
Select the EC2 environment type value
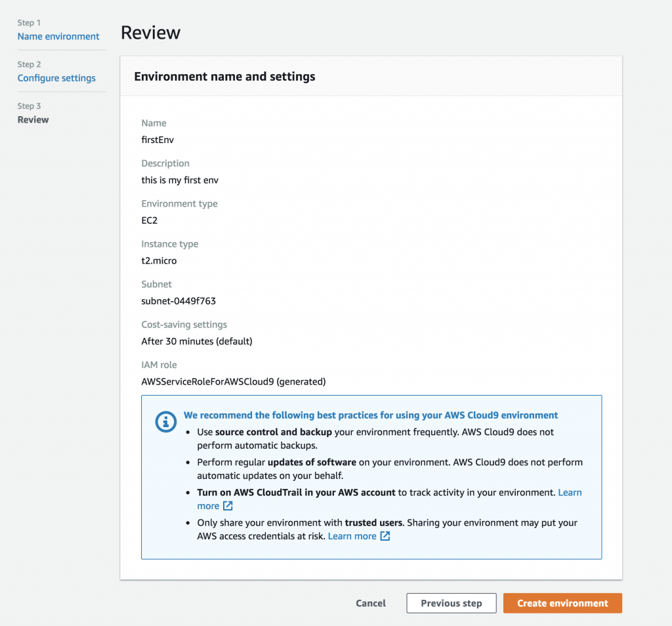pos(150,220)
